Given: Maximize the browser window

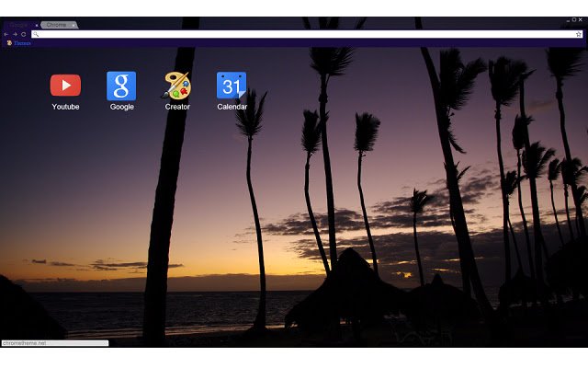Looking at the screenshot, I should pyautogui.click(x=574, y=19).
